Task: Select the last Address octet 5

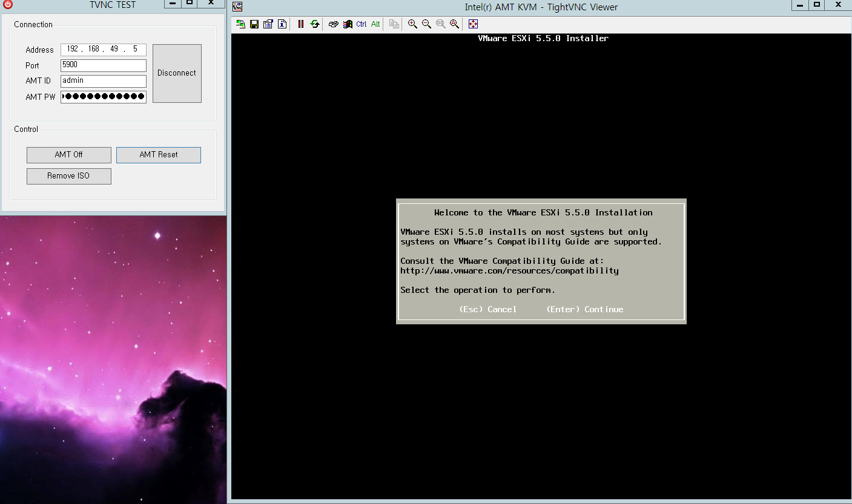Action: (135, 50)
